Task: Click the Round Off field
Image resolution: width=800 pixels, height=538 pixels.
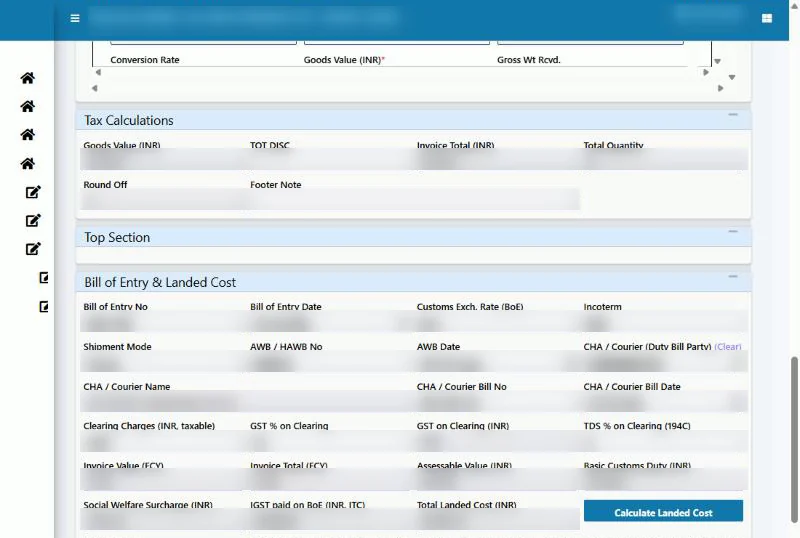Action: click(163, 199)
